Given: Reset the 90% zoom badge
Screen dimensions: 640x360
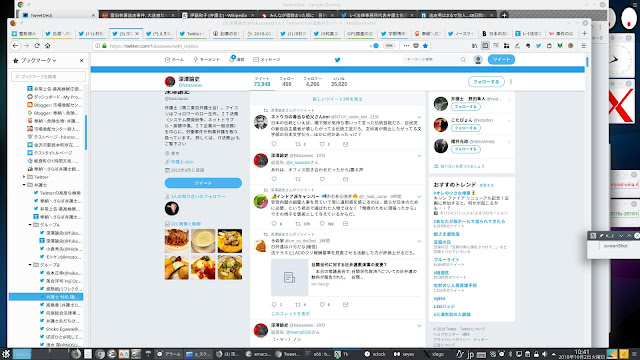Looking at the screenshot, I should 389,46.
